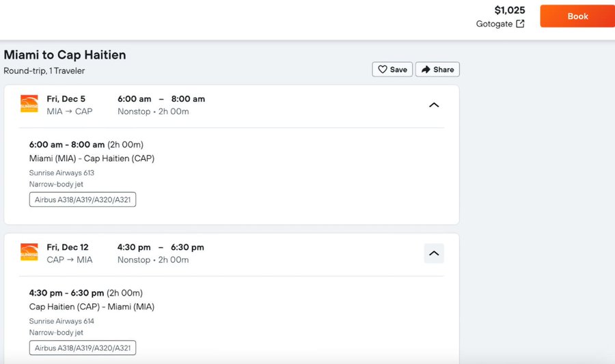Viewport: 615px width, 364px height.
Task: Collapse the Fri, Dec 5 flight details
Action: [433, 105]
